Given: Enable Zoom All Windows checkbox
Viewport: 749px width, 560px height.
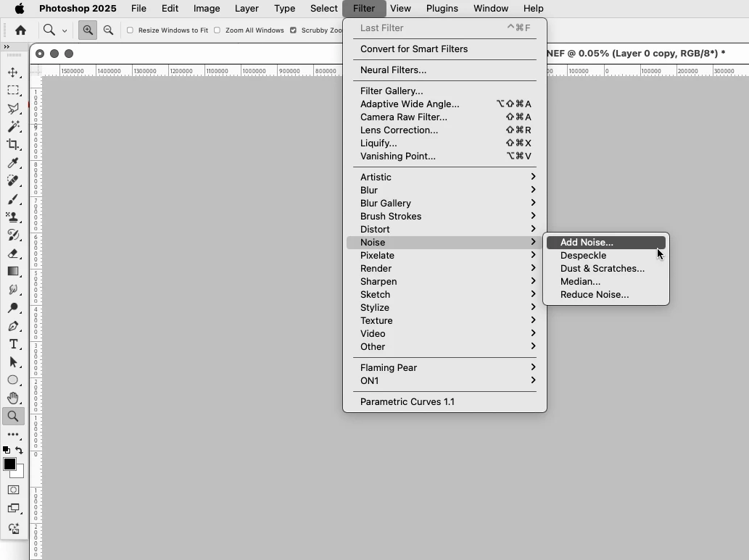Looking at the screenshot, I should [x=217, y=30].
